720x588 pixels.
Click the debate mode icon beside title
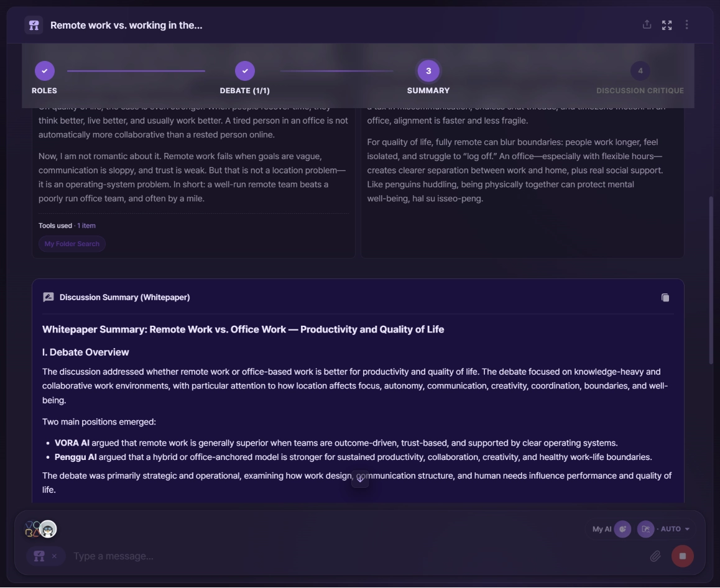(x=34, y=25)
